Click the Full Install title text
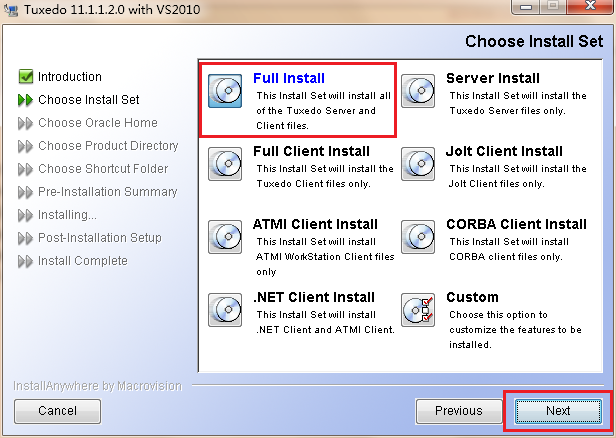616x438 pixels. pos(289,78)
